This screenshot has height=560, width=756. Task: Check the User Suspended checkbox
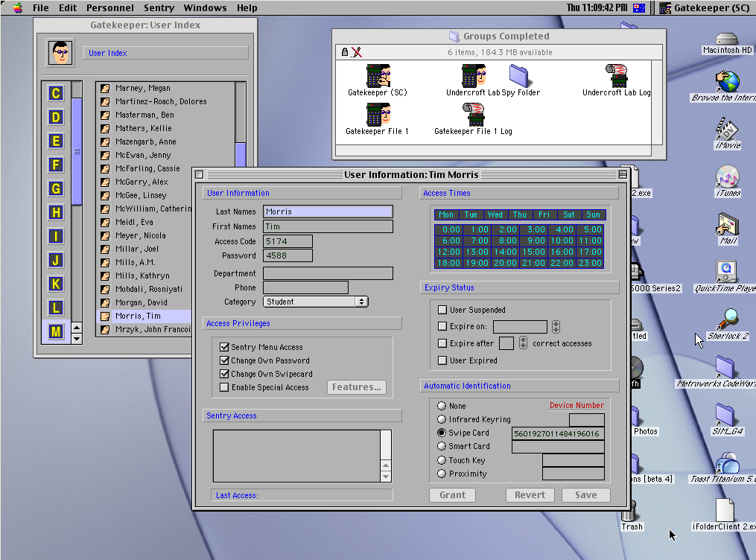click(442, 309)
